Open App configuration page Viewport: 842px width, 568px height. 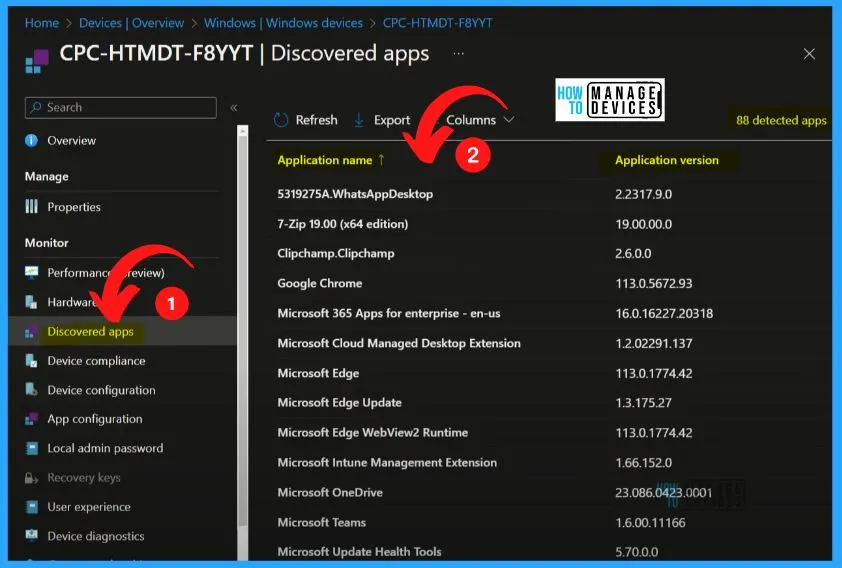(x=95, y=419)
